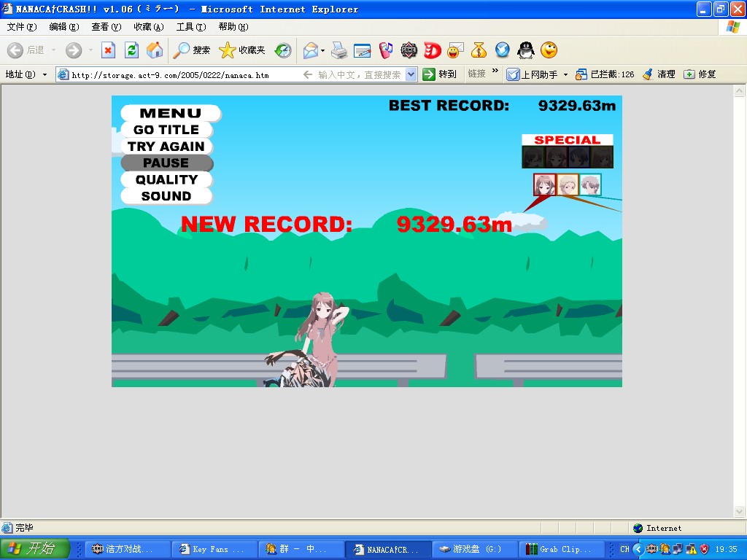Open the Search (搜索) magnifier button
This screenshot has width=747, height=560.
(x=192, y=50)
